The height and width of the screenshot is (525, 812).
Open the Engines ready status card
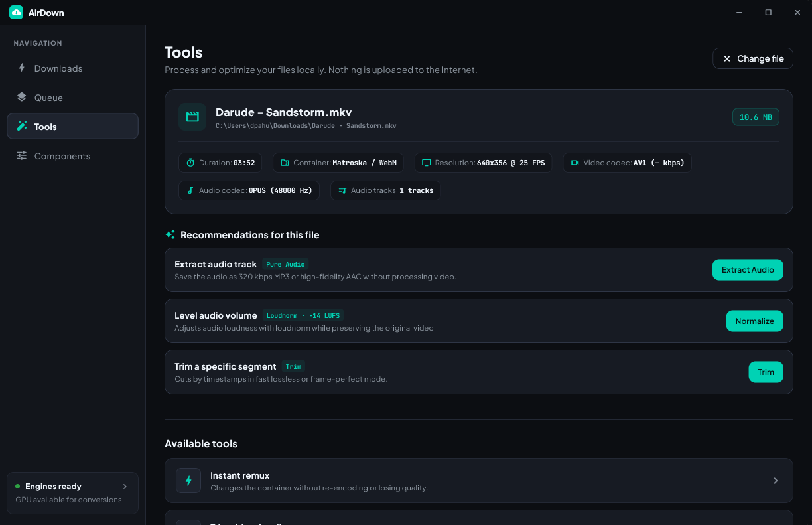pyautogui.click(x=72, y=493)
